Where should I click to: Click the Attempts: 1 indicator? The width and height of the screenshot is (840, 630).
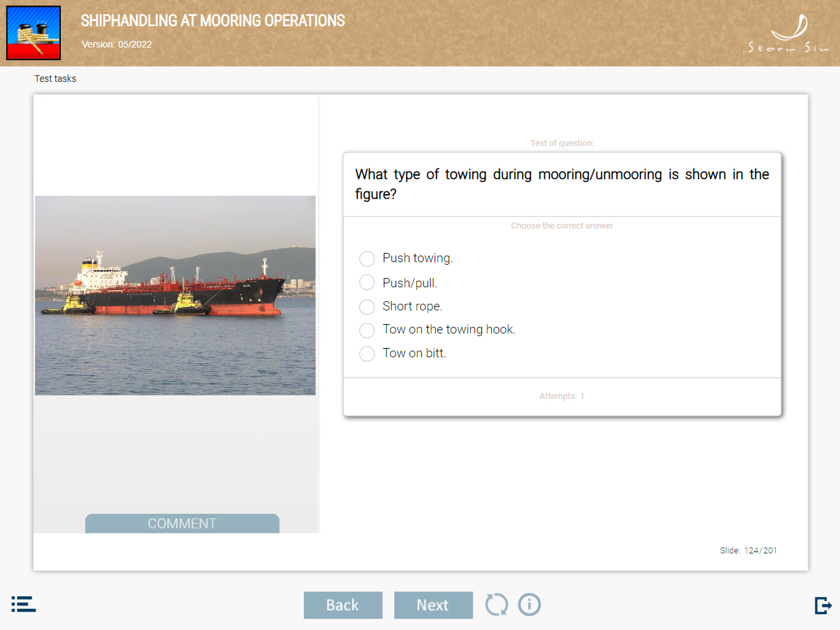coord(562,396)
